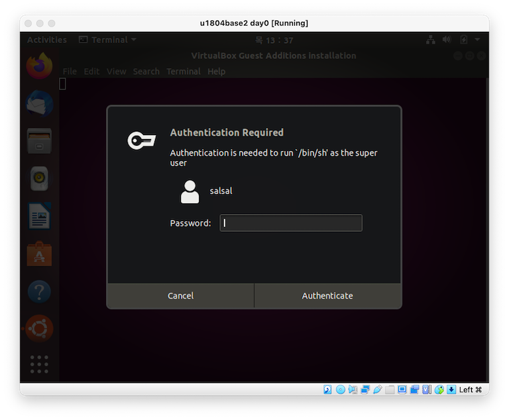This screenshot has height=420, width=509.
Task: Open the Help menu in the terminal
Action: 217,72
